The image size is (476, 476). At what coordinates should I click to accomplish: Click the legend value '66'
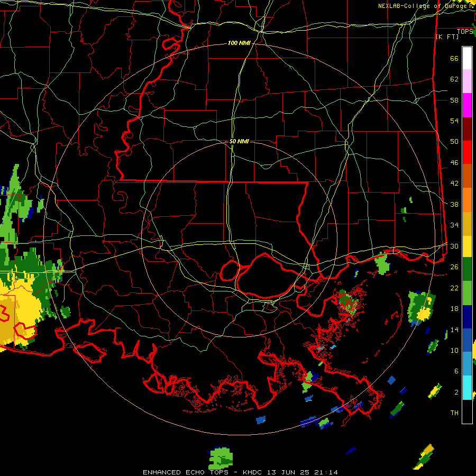pos(454,59)
